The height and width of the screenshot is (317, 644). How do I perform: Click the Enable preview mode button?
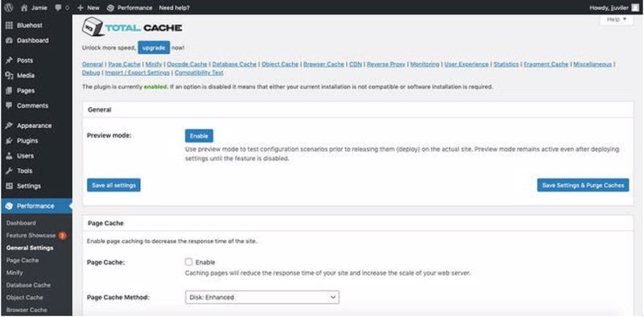[199, 136]
